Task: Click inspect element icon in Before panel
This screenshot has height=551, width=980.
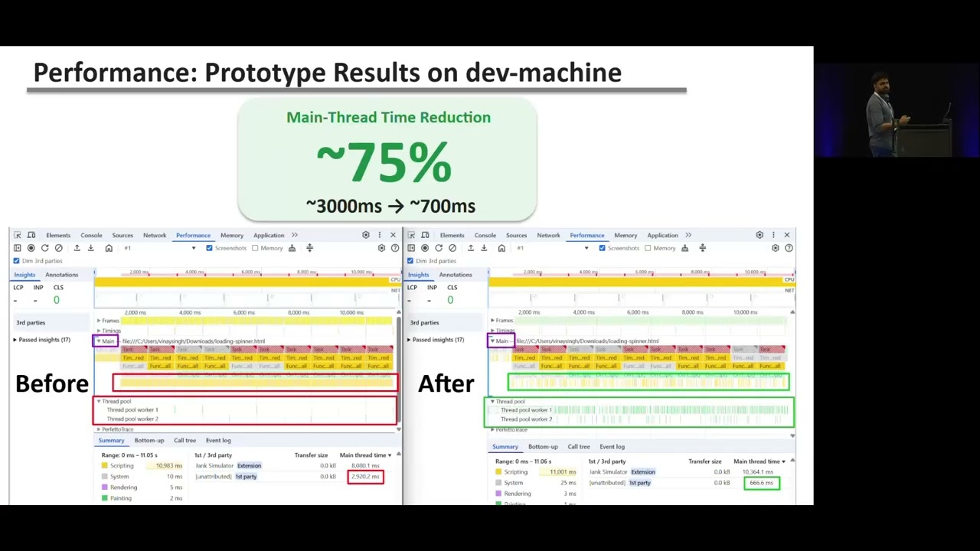Action: [18, 235]
